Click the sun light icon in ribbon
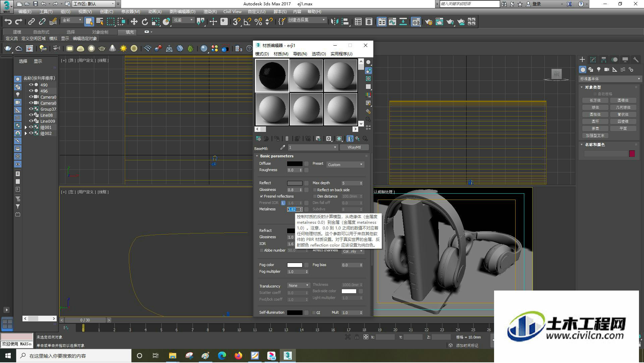This screenshot has width=644, height=363. coord(123,49)
